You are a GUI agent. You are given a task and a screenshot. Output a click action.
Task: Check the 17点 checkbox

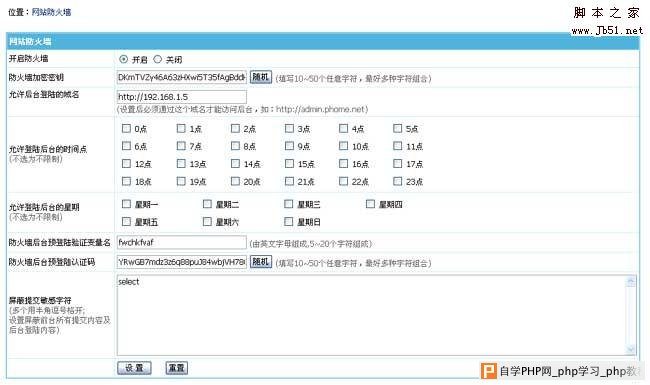397,164
